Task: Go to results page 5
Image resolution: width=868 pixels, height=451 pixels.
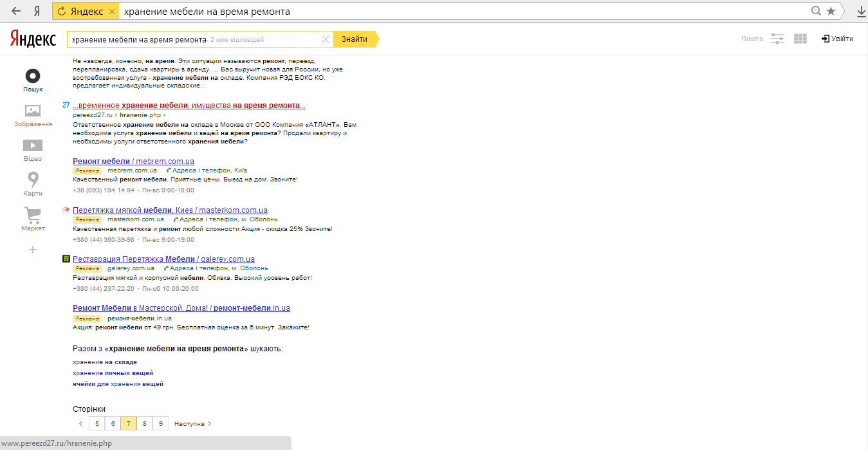Action: click(97, 424)
